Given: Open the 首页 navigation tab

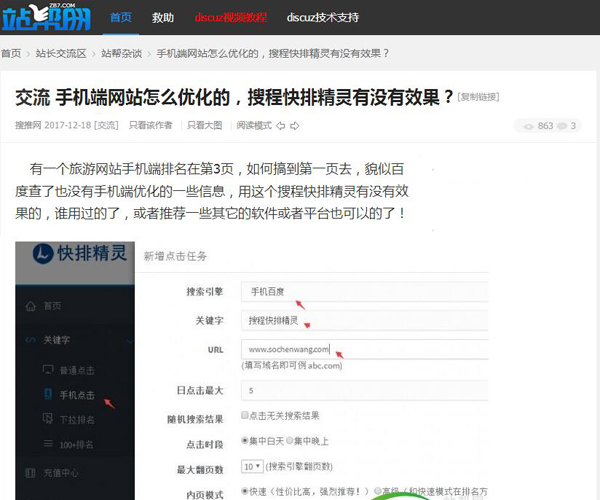Looking at the screenshot, I should click(x=121, y=17).
